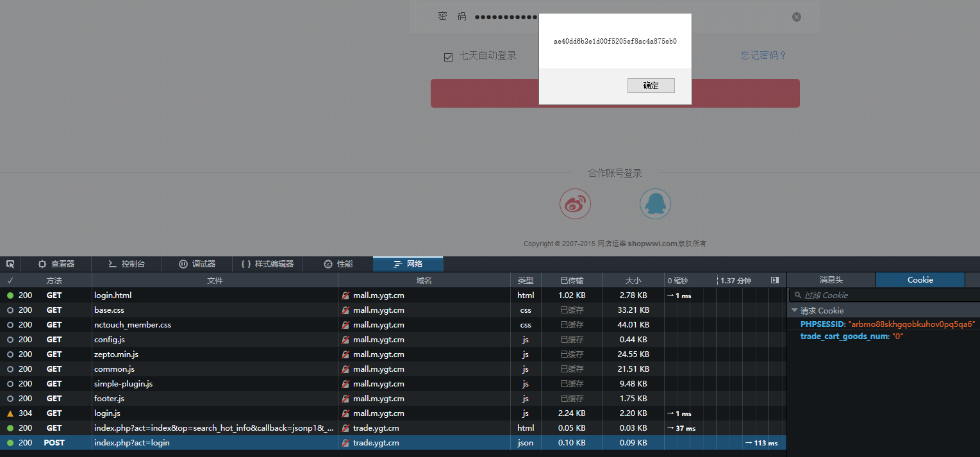The height and width of the screenshot is (457, 980).
Task: Click the insecure lock icon in login.js row
Action: pos(345,413)
